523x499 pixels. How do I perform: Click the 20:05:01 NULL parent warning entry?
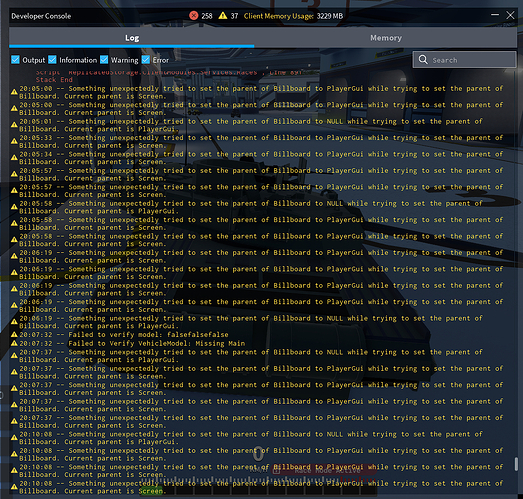point(251,125)
